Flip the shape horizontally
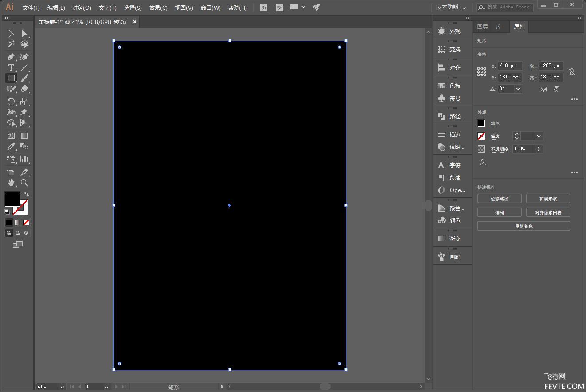 pos(543,89)
